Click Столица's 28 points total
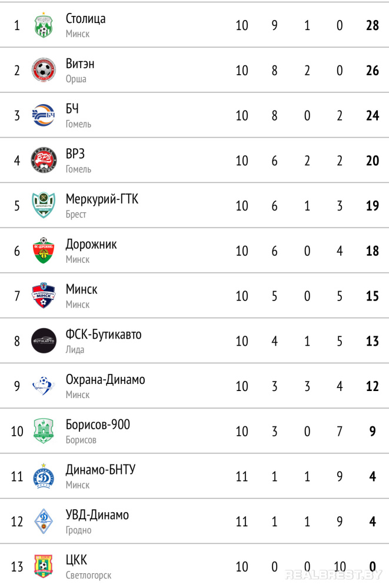The image size is (389, 588). 372,25
